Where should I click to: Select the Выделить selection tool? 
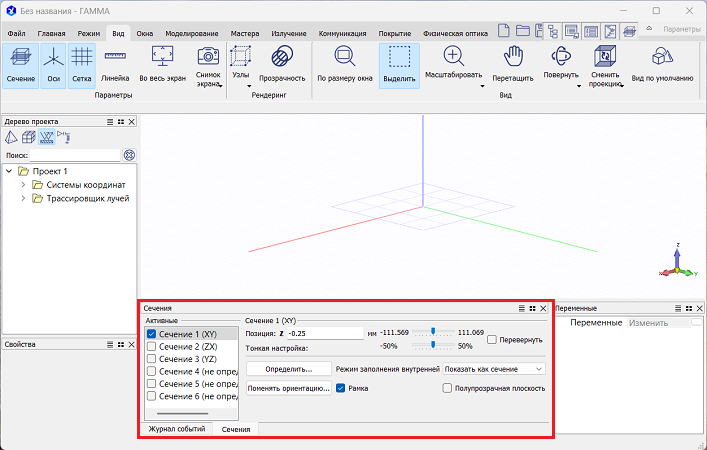tap(399, 65)
